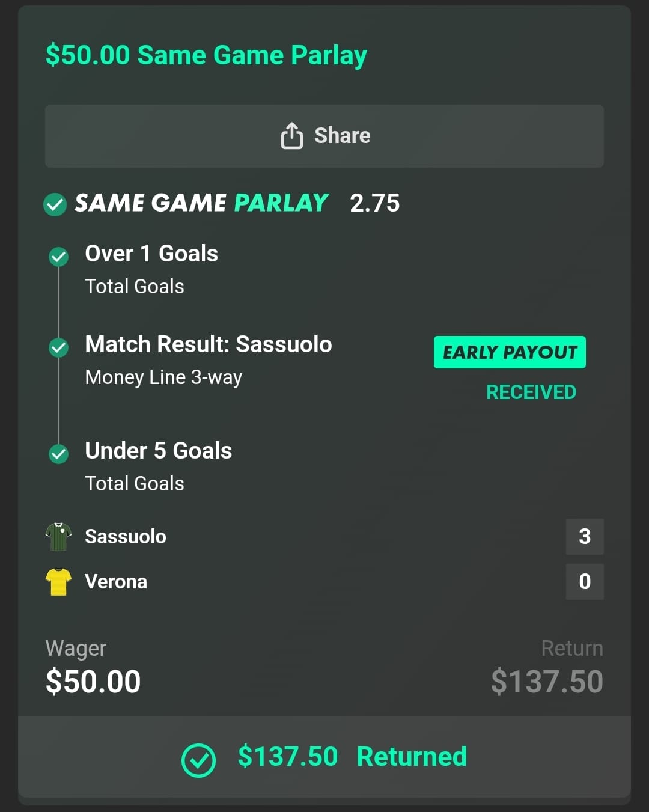Click the Money Line 3-way label
Screen dimensions: 649x812
tap(163, 377)
